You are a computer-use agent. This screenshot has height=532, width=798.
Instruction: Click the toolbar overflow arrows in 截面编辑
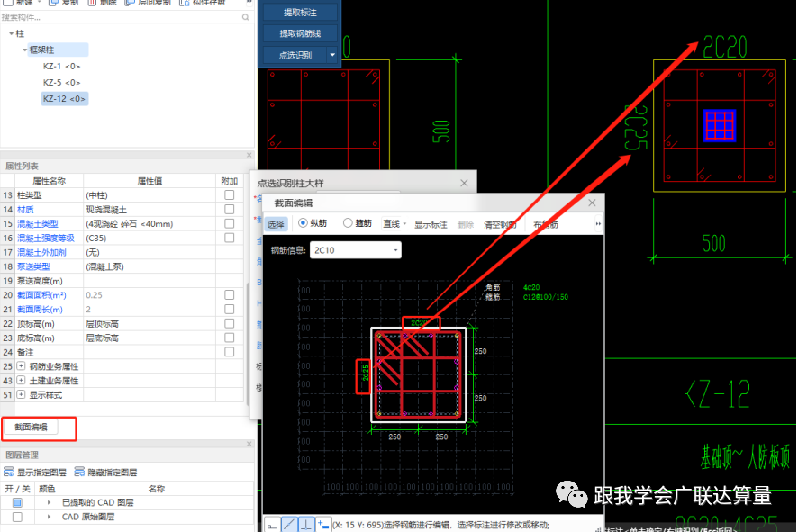pos(598,224)
